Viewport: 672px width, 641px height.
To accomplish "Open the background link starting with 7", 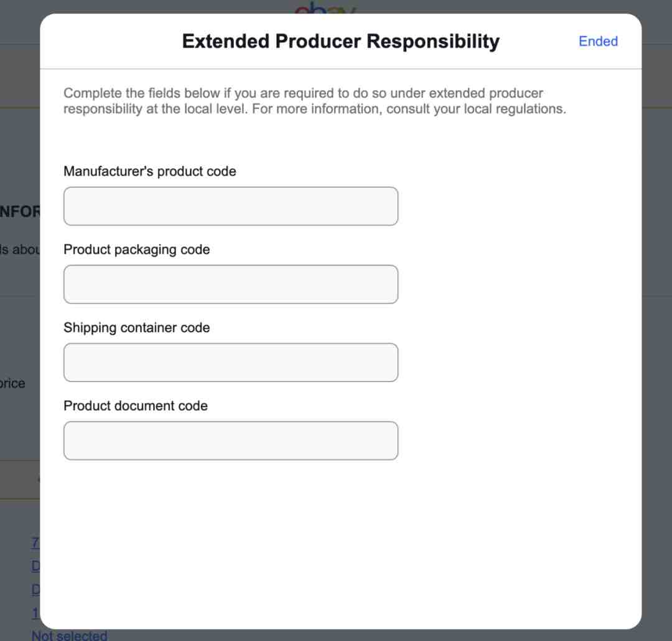I will click(x=35, y=543).
